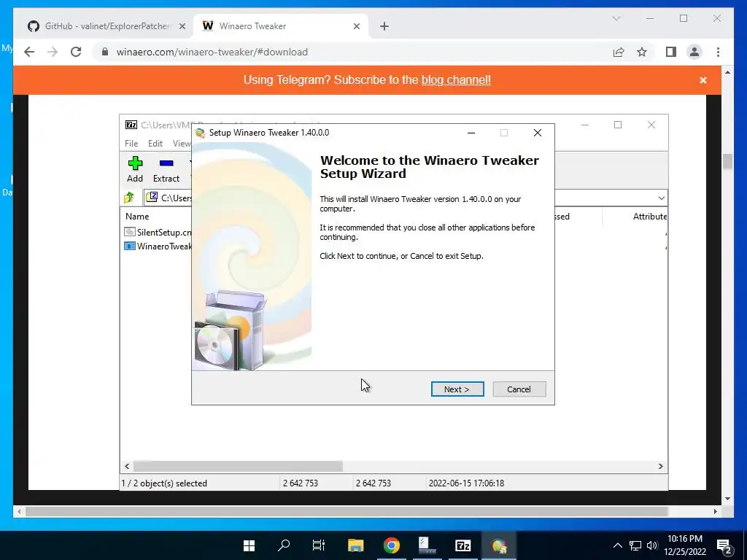Open taskbar Search
This screenshot has height=560, width=747.
tap(284, 545)
